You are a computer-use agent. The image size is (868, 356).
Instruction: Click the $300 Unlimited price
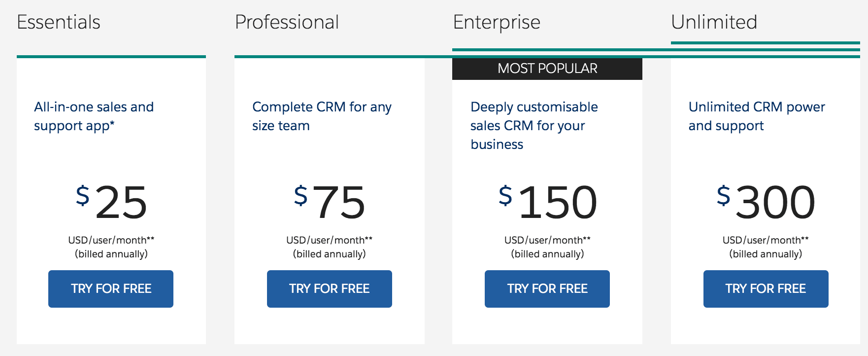(x=766, y=202)
